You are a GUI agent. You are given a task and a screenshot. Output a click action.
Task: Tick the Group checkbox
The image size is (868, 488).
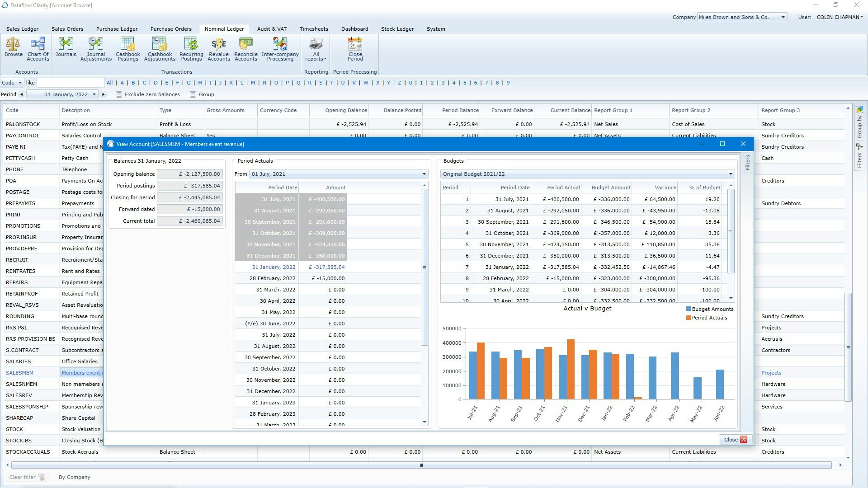pos(193,94)
